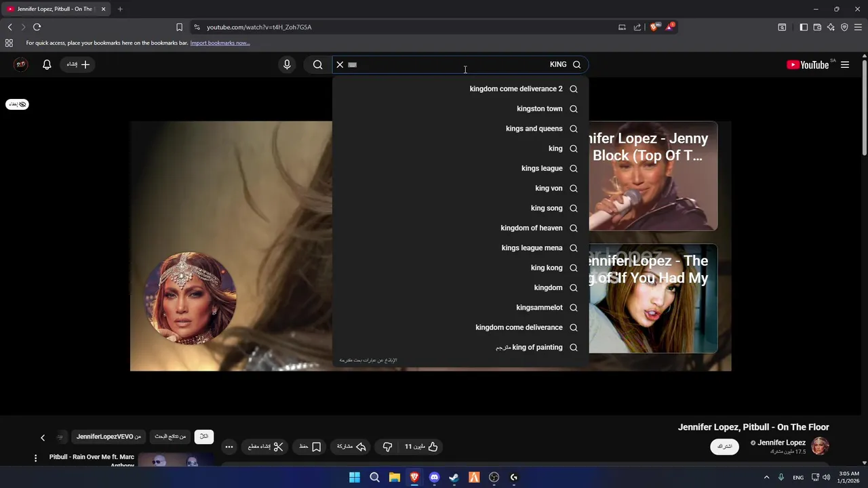Open the YouTube hamburger guide menu
This screenshot has width=868, height=488.
[x=845, y=64]
